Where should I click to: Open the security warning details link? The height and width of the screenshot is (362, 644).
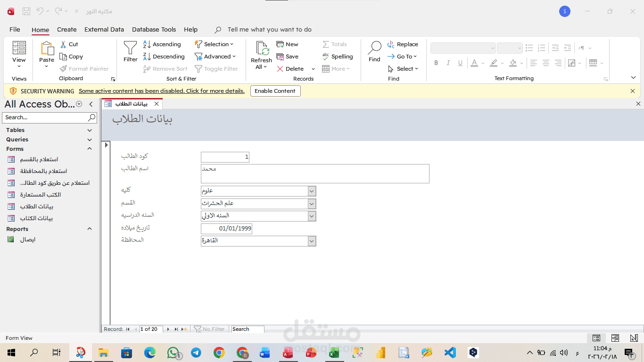(x=162, y=91)
